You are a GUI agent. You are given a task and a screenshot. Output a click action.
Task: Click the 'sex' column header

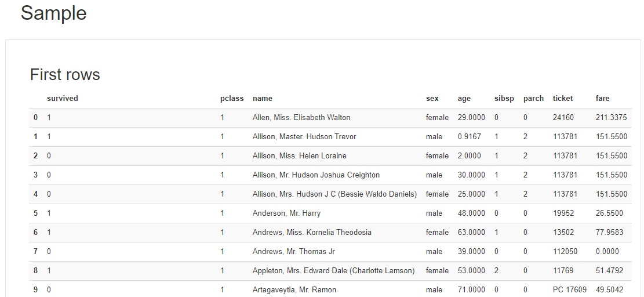[x=432, y=99]
